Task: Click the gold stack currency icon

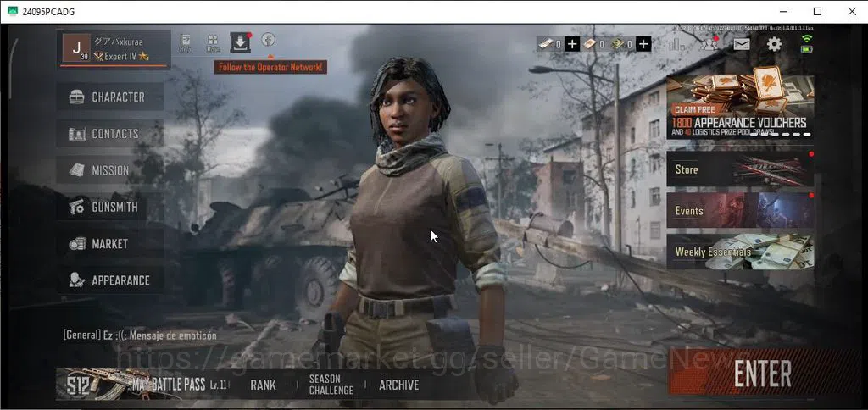Action: coord(618,44)
